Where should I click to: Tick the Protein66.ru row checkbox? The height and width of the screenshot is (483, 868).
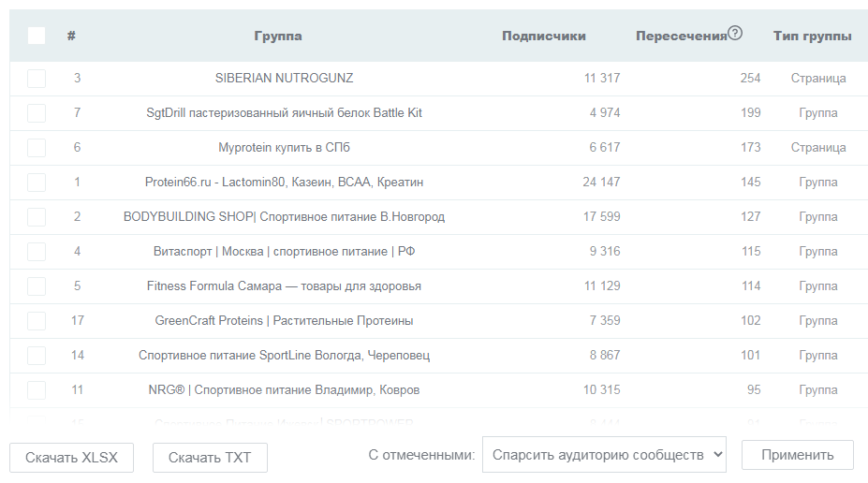37,183
